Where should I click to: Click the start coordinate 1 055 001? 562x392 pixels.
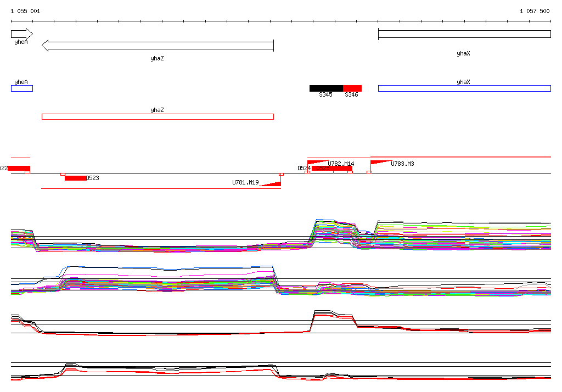(x=25, y=11)
